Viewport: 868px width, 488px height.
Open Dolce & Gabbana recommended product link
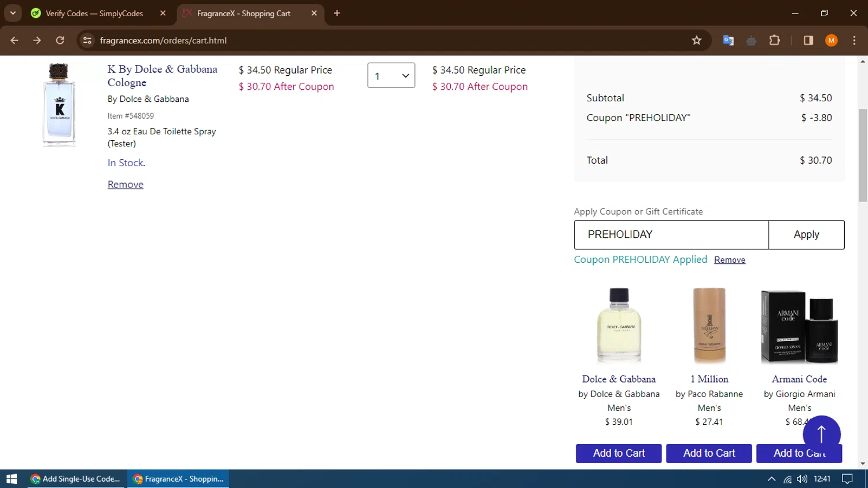(x=619, y=379)
